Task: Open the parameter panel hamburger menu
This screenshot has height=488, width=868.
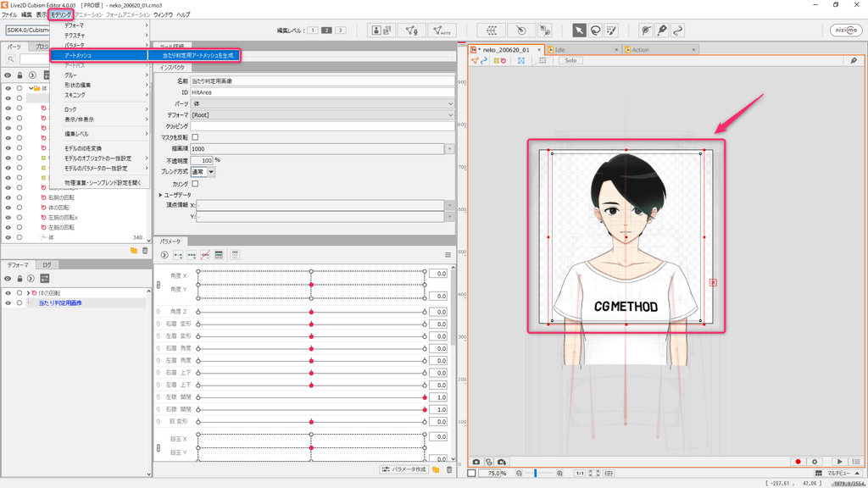Action: (448, 255)
